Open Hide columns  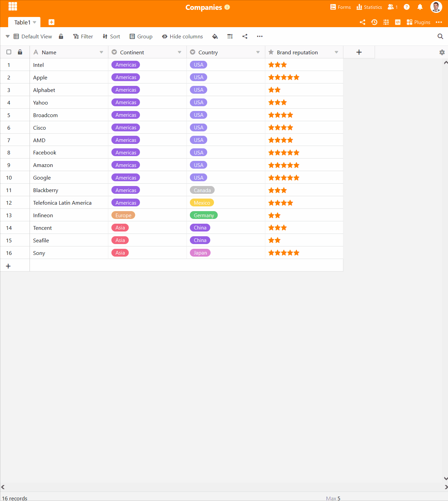click(x=182, y=36)
